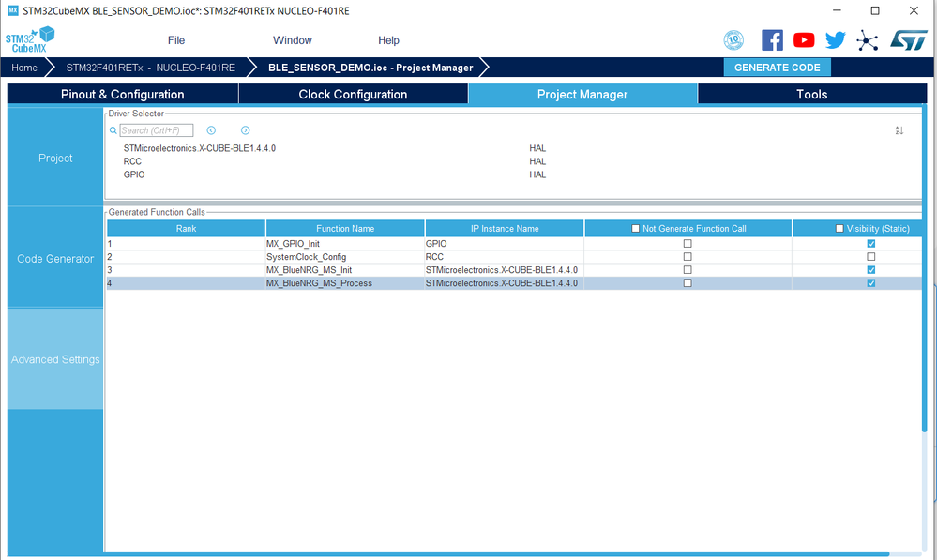937x560 pixels.
Task: Select the MX_BlueNRG_MS_Init function cell
Action: 345,269
